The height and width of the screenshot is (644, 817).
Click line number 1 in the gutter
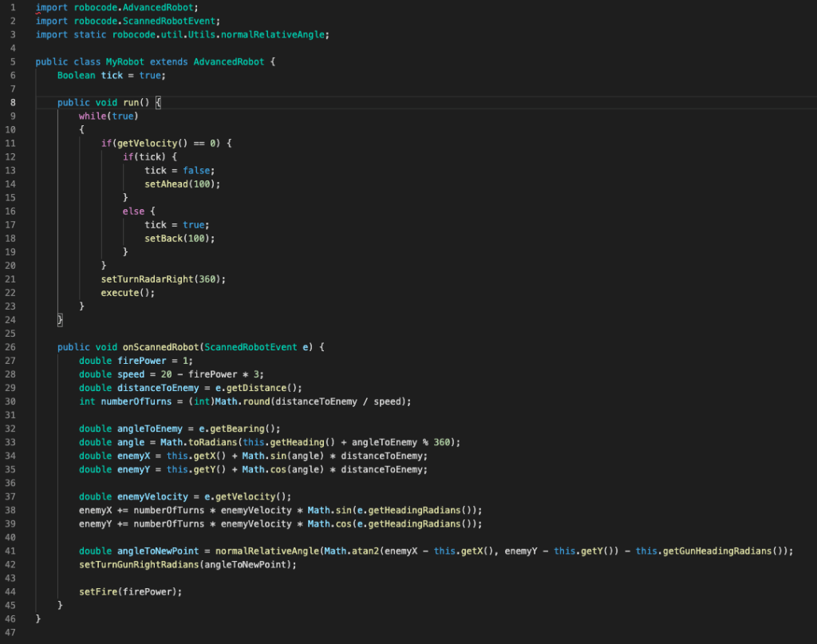(14, 7)
